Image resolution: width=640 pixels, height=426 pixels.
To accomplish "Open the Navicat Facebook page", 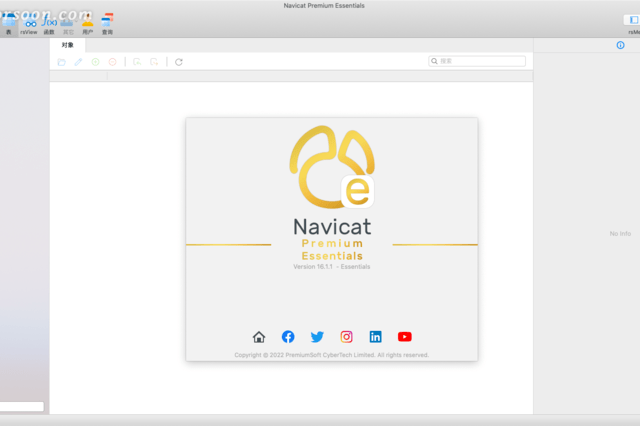I will 288,337.
